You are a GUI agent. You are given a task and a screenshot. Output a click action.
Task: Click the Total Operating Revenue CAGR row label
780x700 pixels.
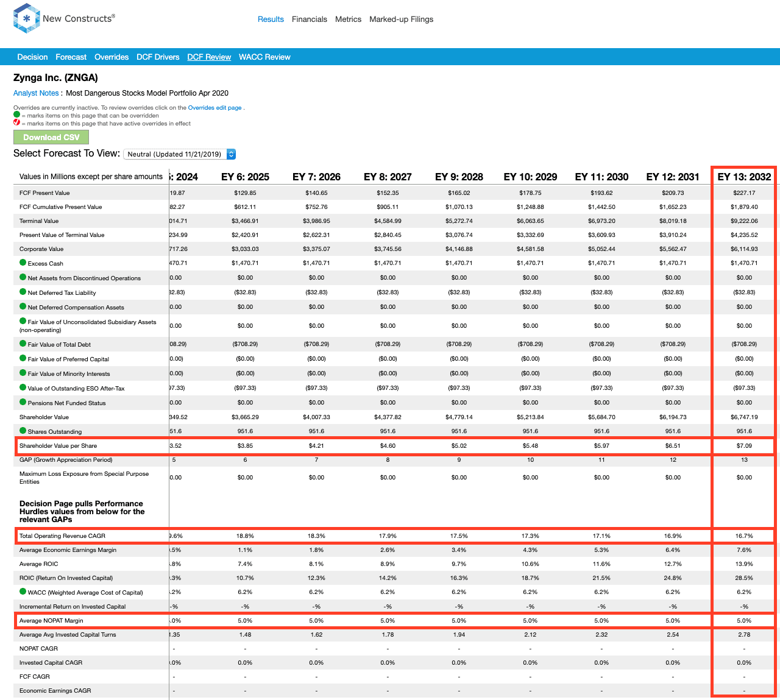(62, 536)
